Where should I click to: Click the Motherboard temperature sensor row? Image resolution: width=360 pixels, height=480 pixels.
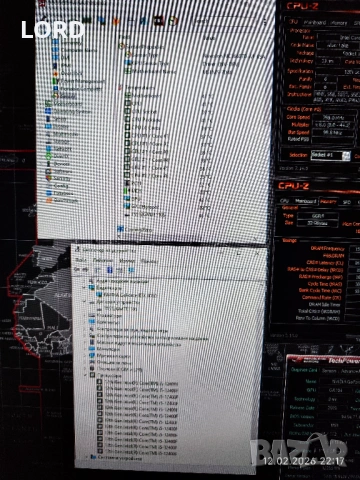click(x=170, y=96)
